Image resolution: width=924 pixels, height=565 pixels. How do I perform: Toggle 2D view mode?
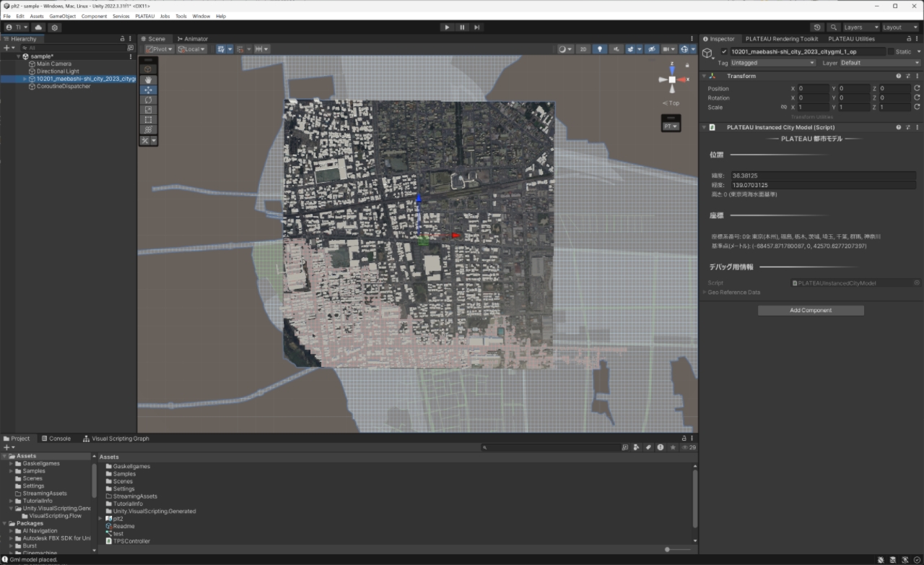pyautogui.click(x=583, y=49)
